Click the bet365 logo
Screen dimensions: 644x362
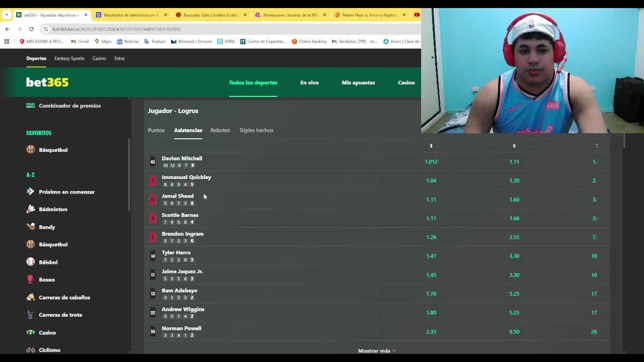pos(47,82)
